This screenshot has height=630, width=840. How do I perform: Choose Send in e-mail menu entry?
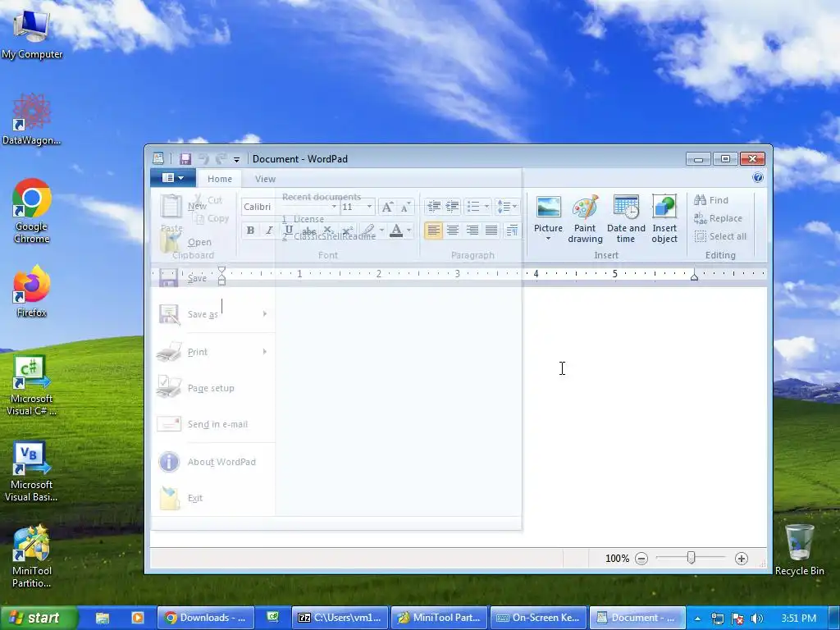point(213,424)
